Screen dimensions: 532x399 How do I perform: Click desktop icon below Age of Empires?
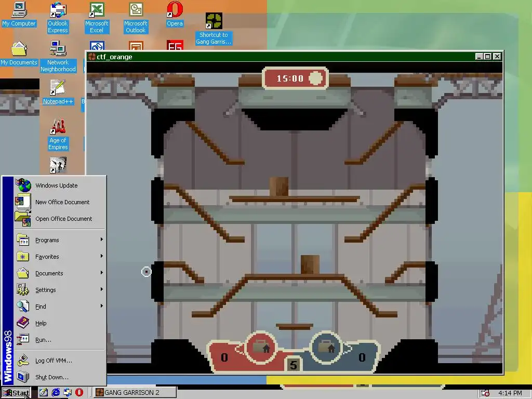(58, 165)
